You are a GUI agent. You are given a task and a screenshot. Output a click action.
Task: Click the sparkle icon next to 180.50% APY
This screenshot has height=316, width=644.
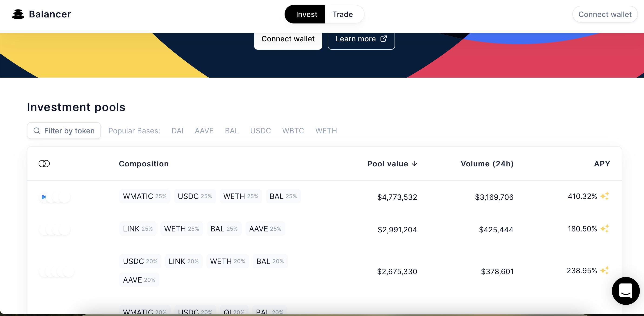[x=605, y=229]
